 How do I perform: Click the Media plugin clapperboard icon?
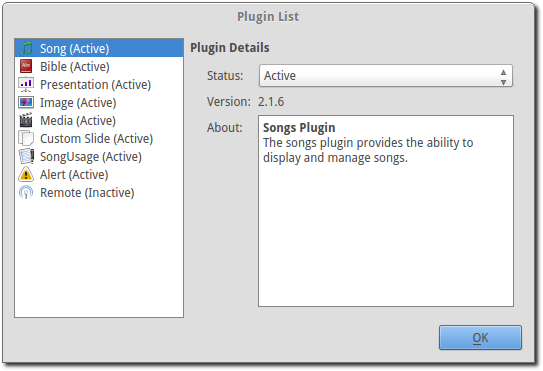pyautogui.click(x=26, y=120)
